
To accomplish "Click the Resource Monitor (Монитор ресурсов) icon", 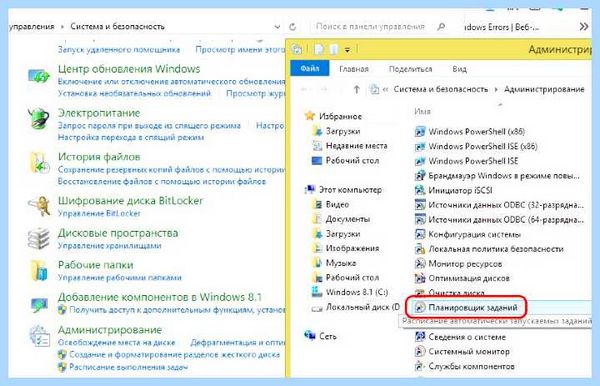I will click(x=420, y=264).
